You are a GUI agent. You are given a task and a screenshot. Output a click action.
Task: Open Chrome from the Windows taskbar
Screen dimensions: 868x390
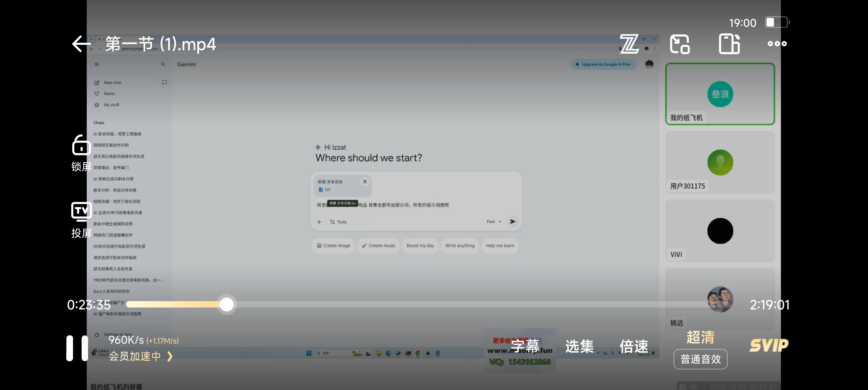[418, 353]
